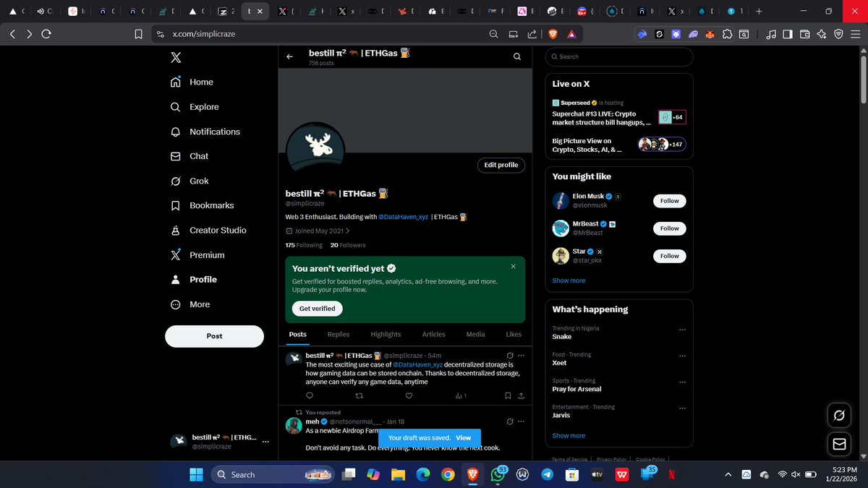This screenshot has height=488, width=868.
Task: Switch to the Replies tab
Action: point(339,334)
